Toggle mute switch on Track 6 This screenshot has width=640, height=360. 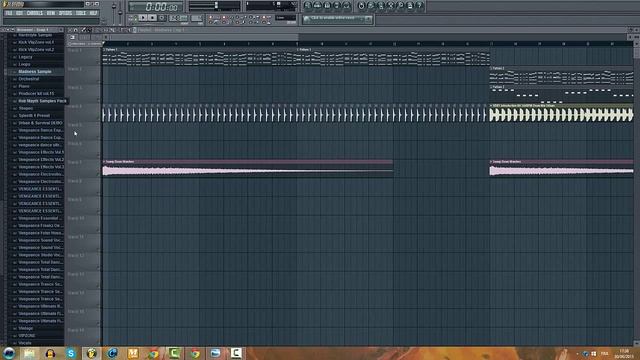(x=98, y=156)
